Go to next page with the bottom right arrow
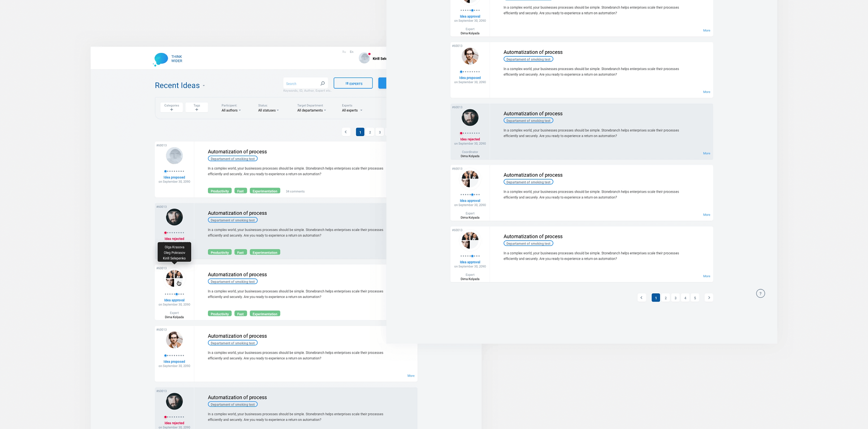Screen dimensions: 868x429 (x=709, y=298)
